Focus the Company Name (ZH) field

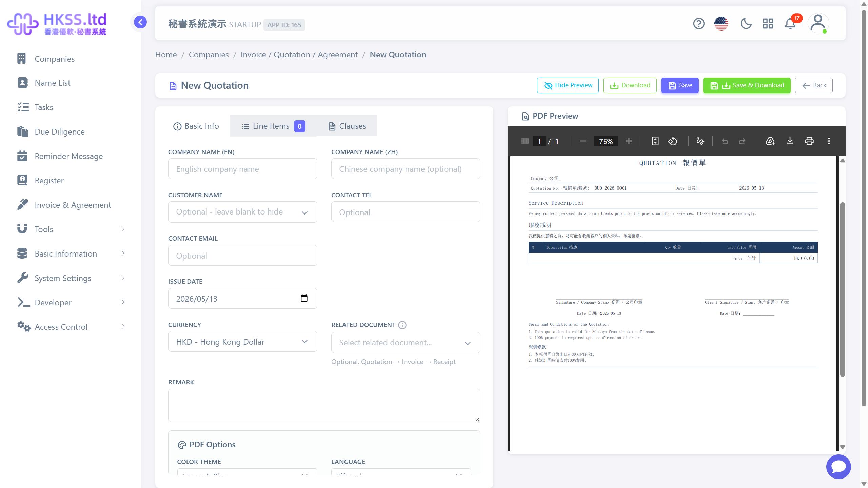[406, 169]
